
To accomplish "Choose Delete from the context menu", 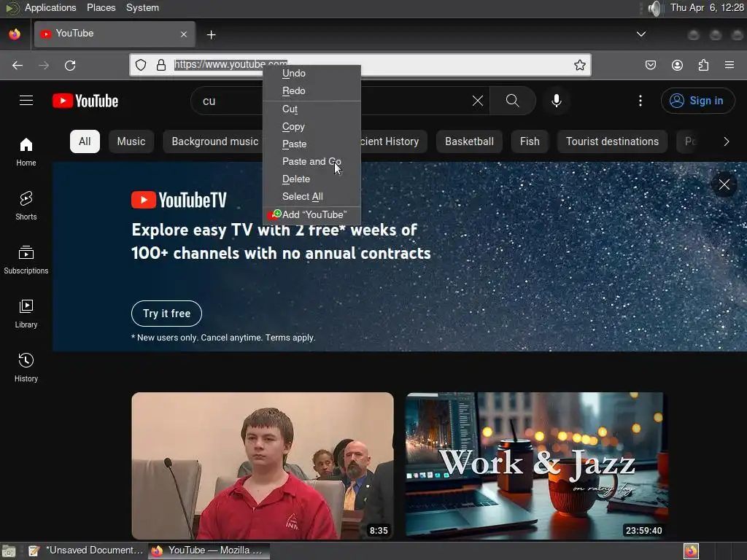I will point(311,179).
